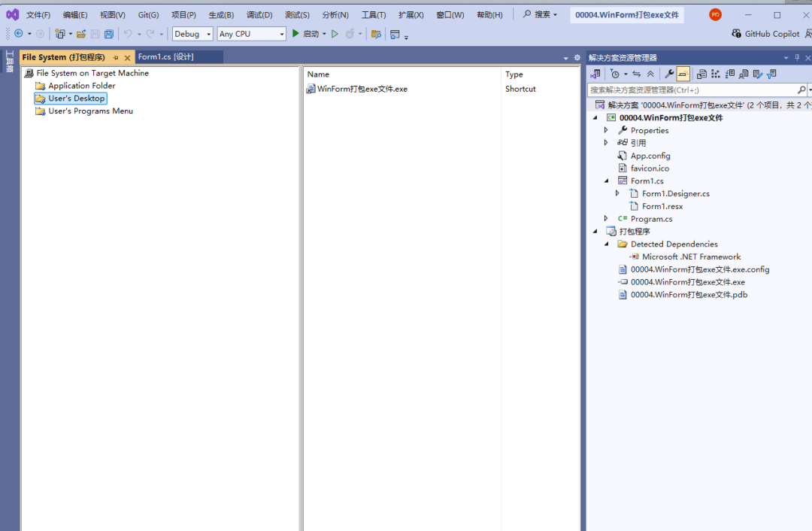Open User Interface Editor icon
Viewport: 812px width, 531px height.
tap(744, 74)
